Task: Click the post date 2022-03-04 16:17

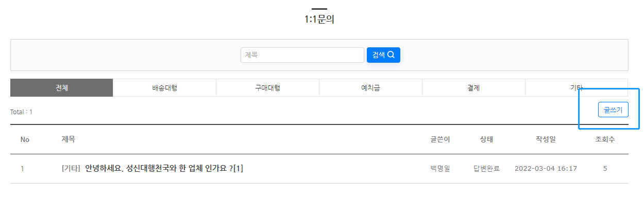Action: (546, 168)
